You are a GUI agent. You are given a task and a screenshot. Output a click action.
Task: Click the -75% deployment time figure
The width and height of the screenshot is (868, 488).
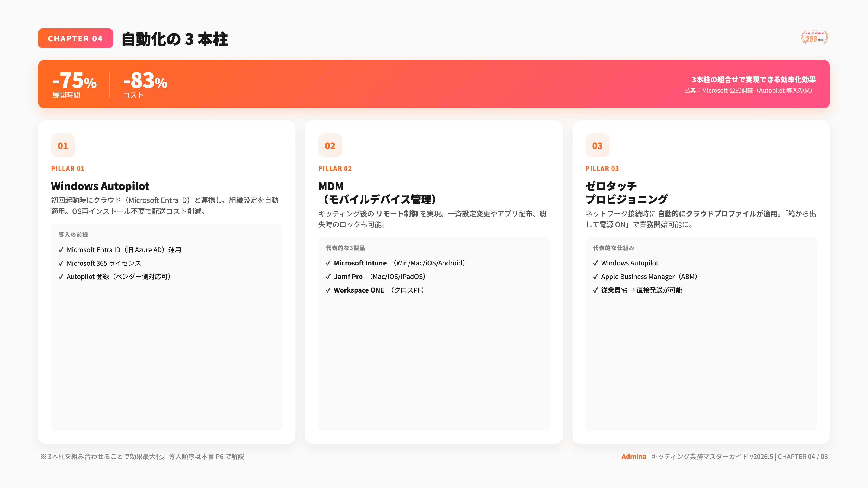(x=75, y=81)
